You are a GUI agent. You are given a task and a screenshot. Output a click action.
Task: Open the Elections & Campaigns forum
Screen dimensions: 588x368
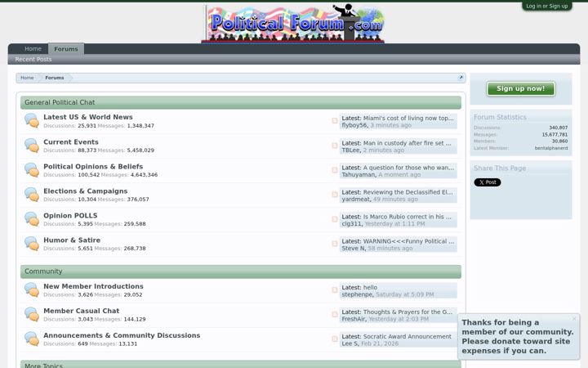click(x=86, y=191)
